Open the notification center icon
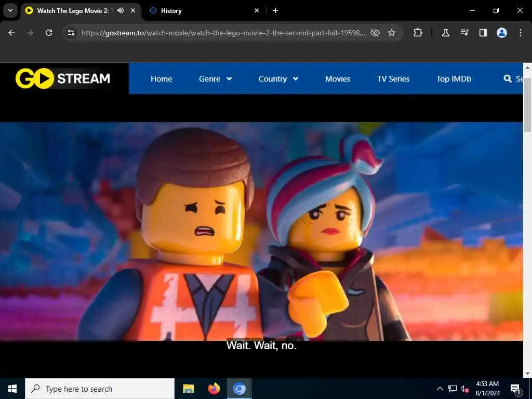Image resolution: width=532 pixels, height=399 pixels. coord(515,389)
